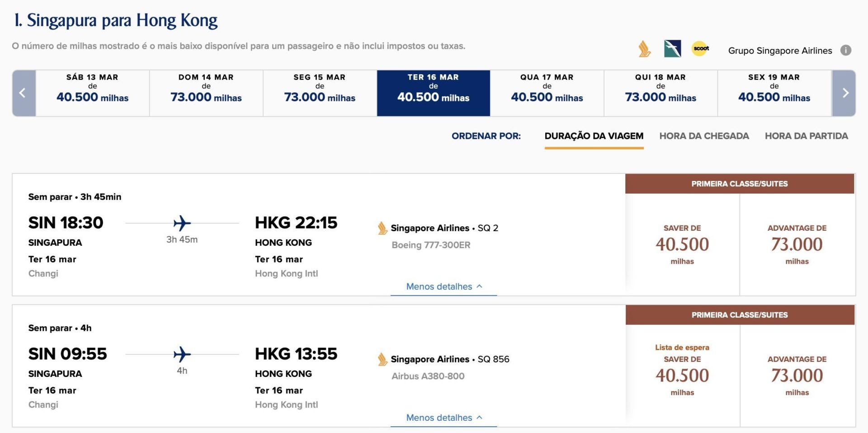Viewport: 868px width, 433px height.
Task: Open the info icon beside Grupo Singapore Airlines
Action: [846, 50]
